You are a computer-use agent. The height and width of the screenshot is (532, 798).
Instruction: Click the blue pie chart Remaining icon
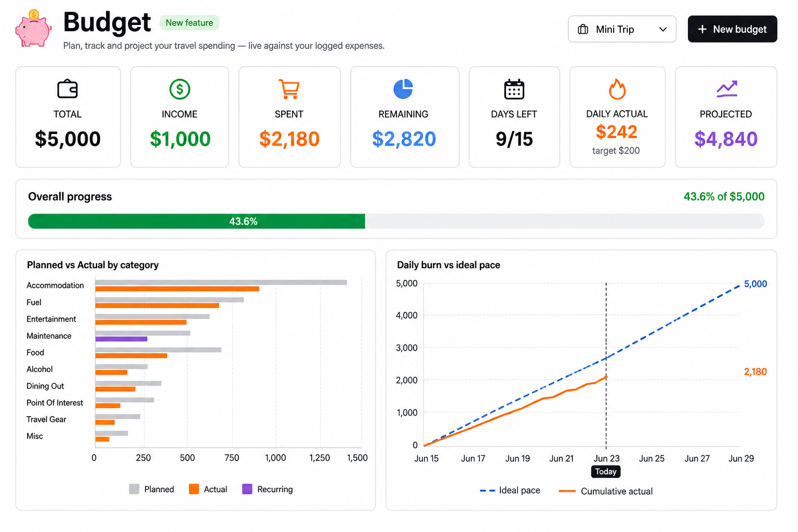click(x=403, y=89)
